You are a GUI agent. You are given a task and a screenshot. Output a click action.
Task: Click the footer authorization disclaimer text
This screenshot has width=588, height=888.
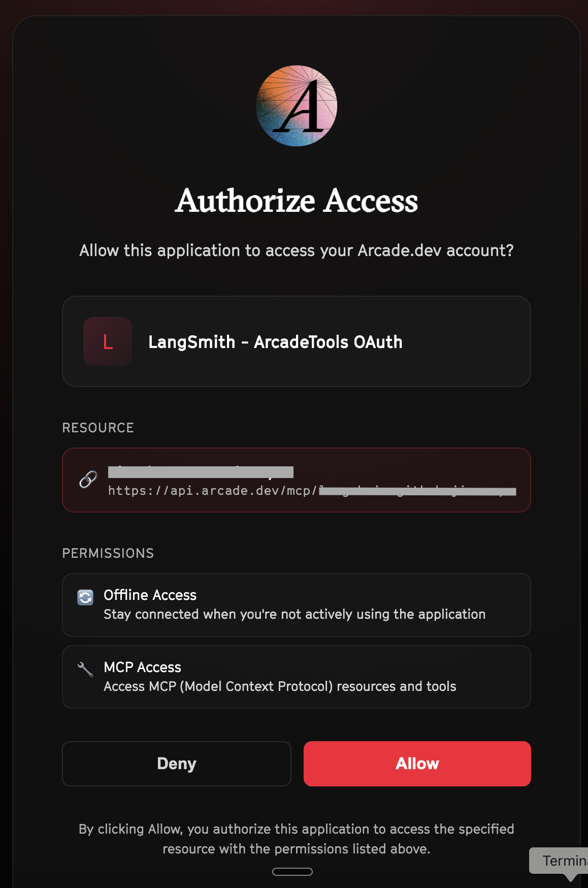point(296,838)
